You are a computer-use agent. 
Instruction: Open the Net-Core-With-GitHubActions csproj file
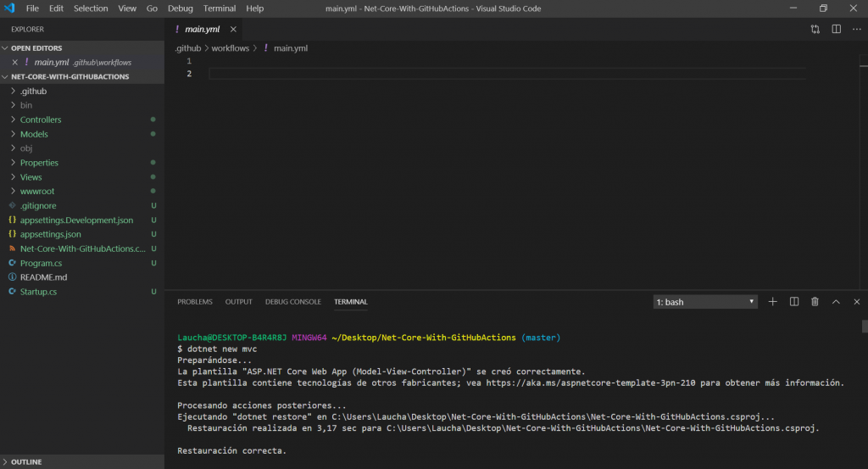click(83, 248)
